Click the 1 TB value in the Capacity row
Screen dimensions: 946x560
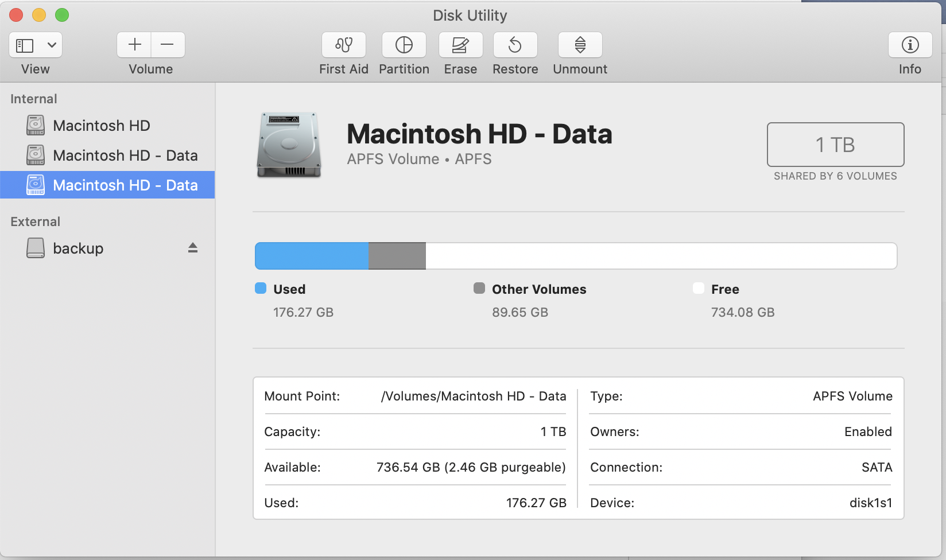pos(553,432)
